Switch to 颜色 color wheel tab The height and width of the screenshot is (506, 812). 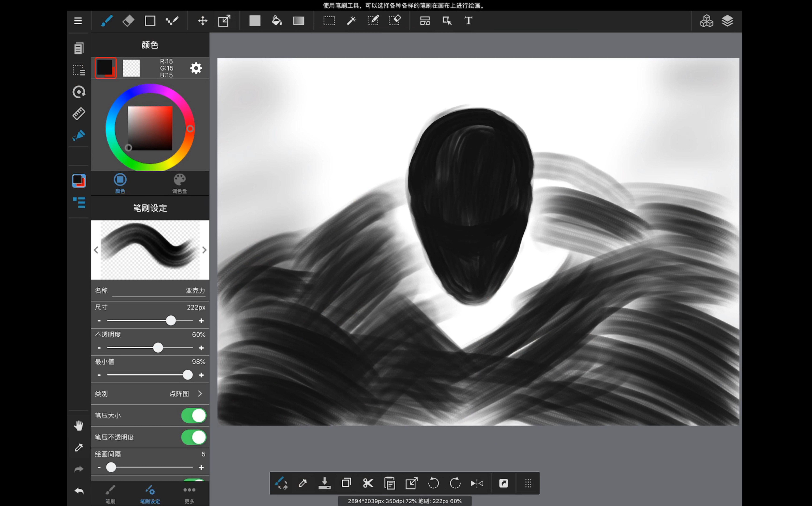[x=120, y=183]
